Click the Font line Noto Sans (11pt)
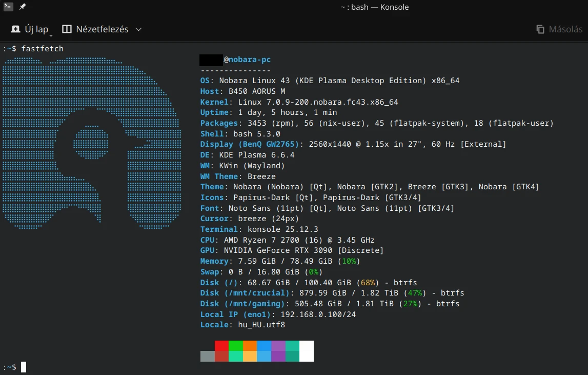Screen dimensions: 588x375 coord(328,208)
